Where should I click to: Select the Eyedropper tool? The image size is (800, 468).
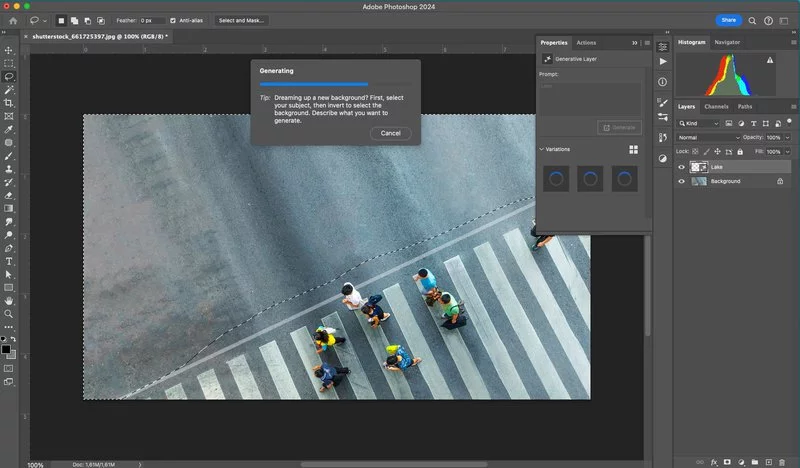tap(9, 129)
